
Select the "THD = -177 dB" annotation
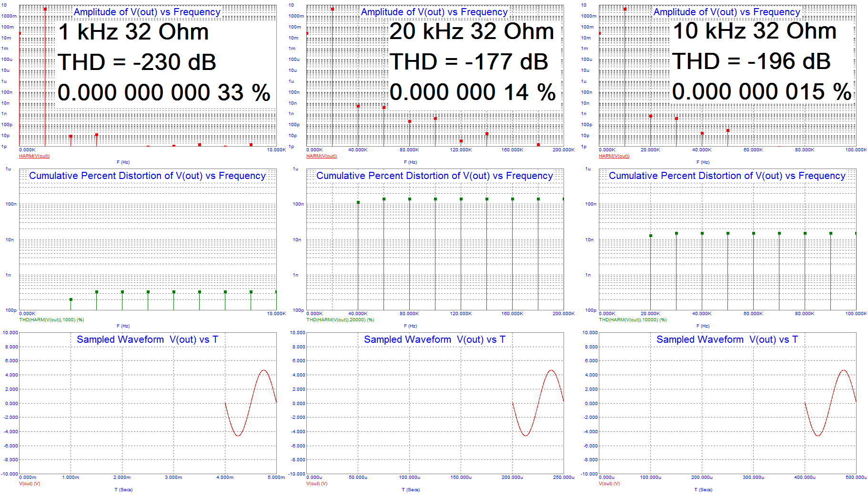click(x=469, y=62)
